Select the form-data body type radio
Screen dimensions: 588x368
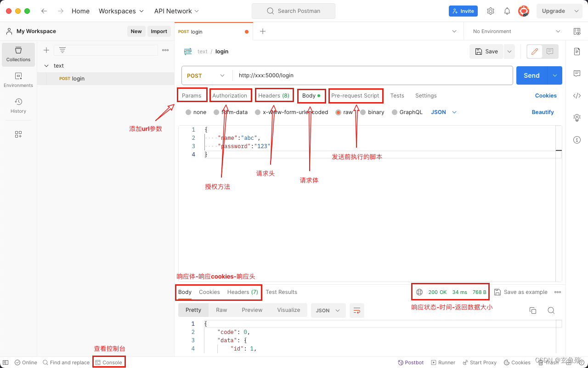pos(216,112)
